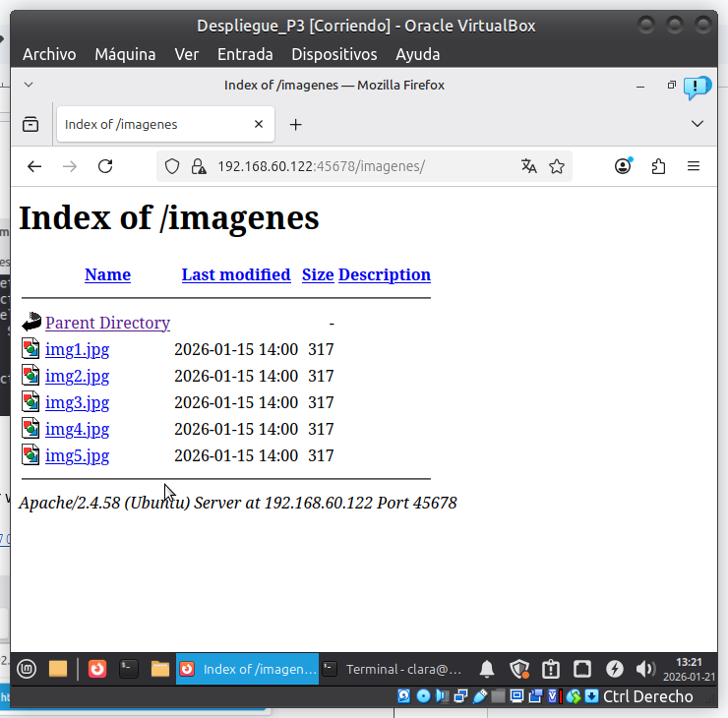Click the Firefox reload page button

pos(105,166)
